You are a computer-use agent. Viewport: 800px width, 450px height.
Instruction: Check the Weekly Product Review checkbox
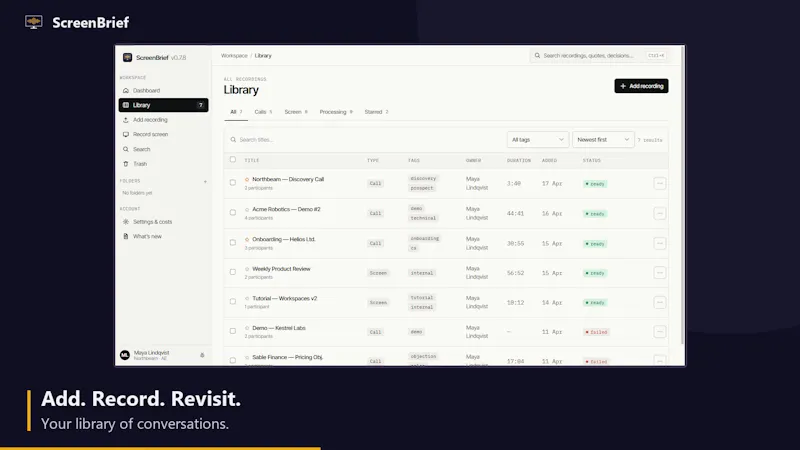click(x=233, y=272)
